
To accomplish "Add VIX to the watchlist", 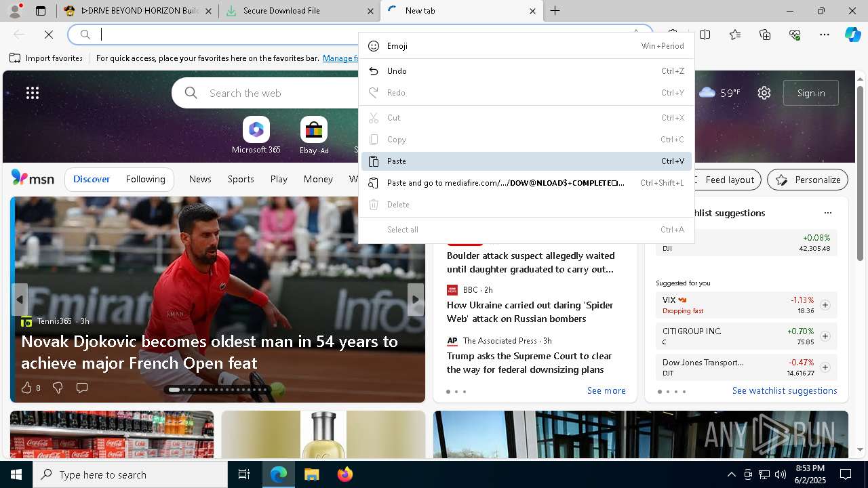I will [825, 305].
